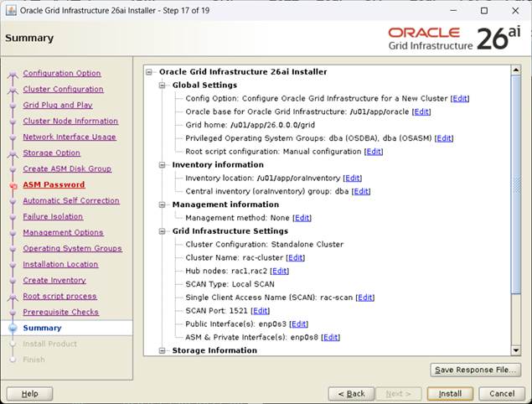Collapse the Inventory information section
This screenshot has width=532, height=404.
coord(163,165)
